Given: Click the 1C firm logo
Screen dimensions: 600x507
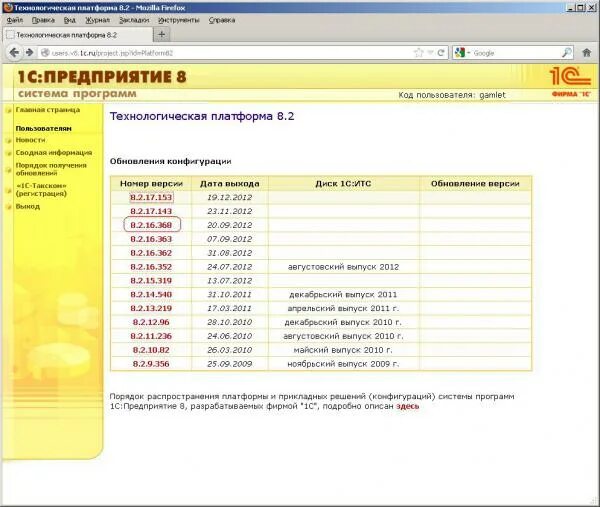Looking at the screenshot, I should click(x=570, y=81).
